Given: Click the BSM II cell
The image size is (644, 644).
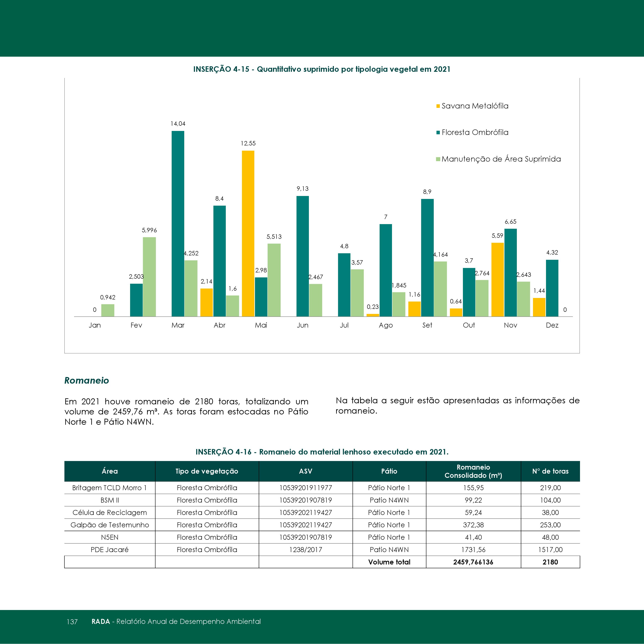Looking at the screenshot, I should pos(110,500).
